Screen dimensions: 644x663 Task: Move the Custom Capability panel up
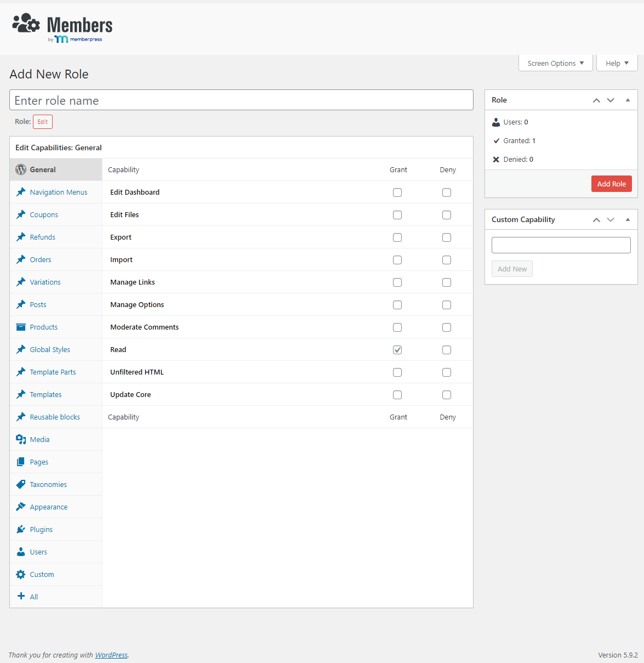click(596, 220)
